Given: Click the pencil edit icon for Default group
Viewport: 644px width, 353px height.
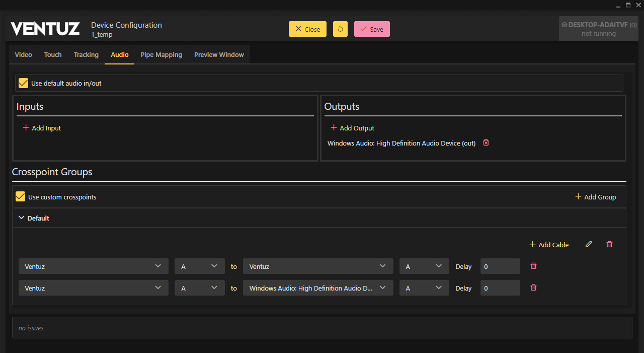Looking at the screenshot, I should click(x=589, y=244).
